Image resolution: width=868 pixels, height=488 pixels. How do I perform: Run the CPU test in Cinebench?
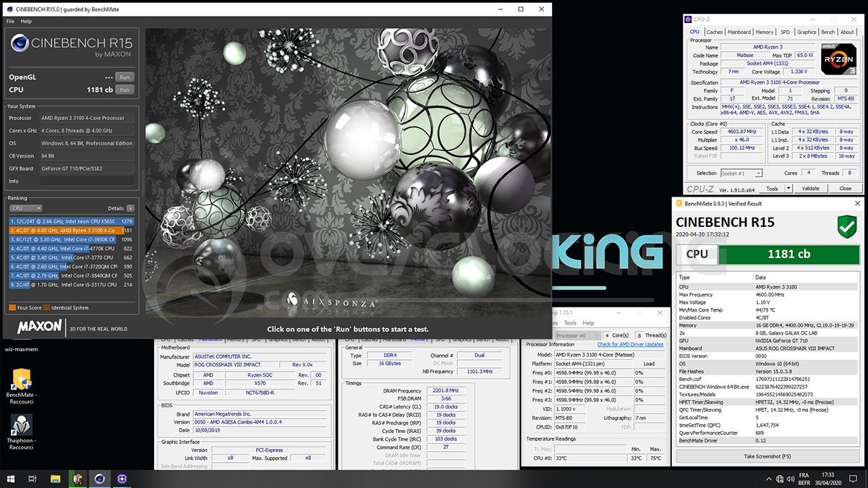coord(124,90)
